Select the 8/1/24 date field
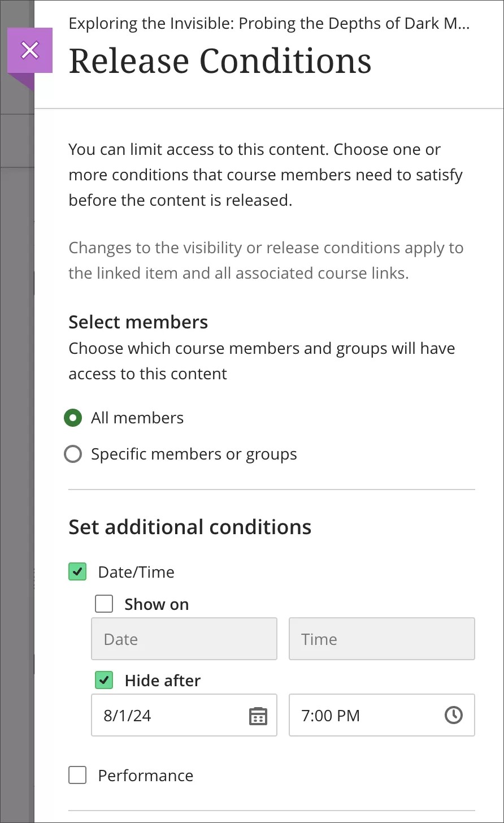This screenshot has width=504, height=823. [x=170, y=716]
